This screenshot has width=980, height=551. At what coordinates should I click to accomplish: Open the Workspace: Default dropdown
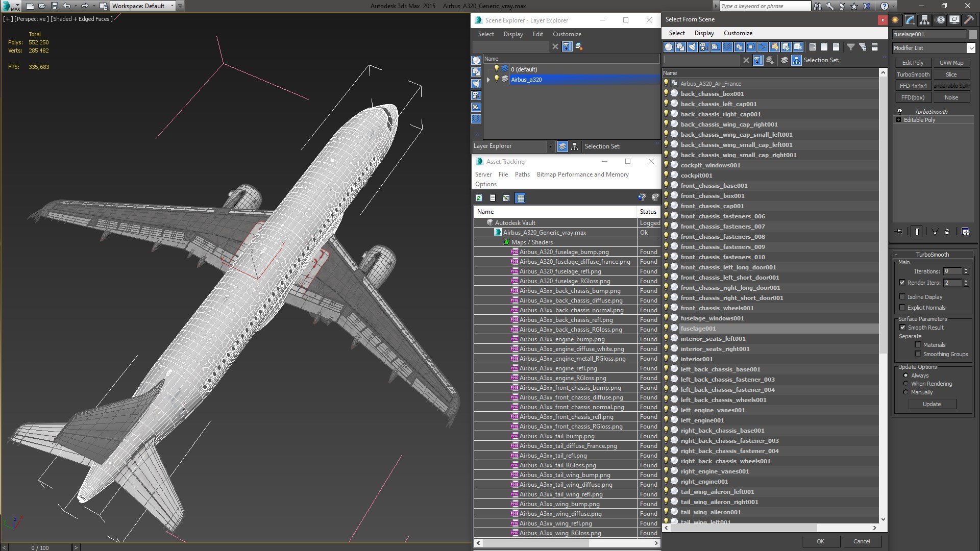pos(143,6)
